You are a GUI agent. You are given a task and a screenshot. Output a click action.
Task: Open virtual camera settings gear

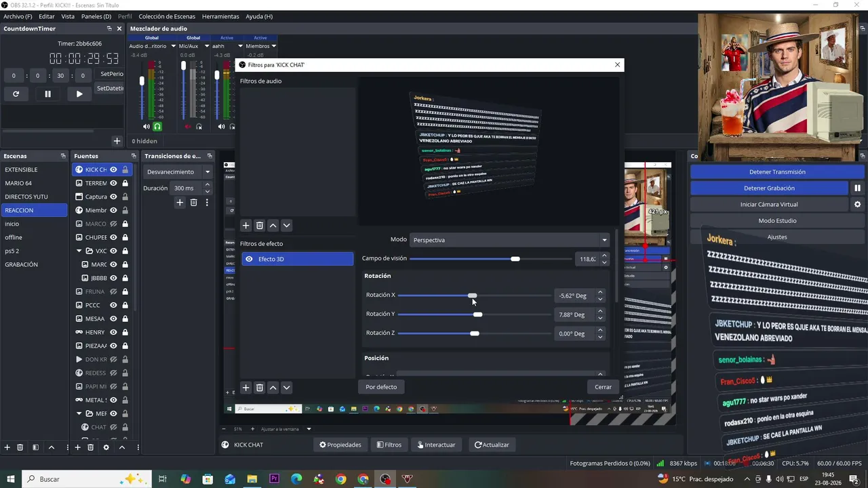(x=858, y=205)
